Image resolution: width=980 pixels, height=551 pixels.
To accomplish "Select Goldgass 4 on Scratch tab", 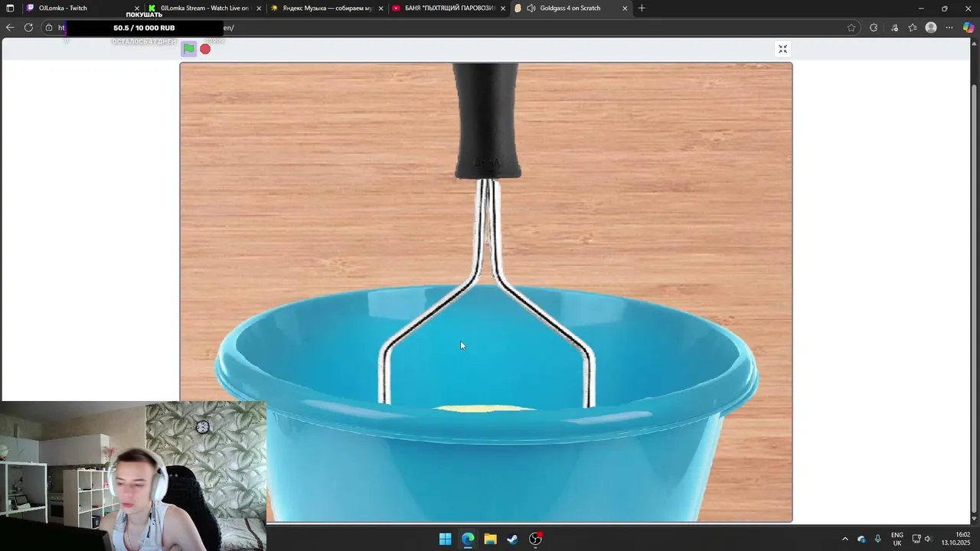I will [x=570, y=8].
